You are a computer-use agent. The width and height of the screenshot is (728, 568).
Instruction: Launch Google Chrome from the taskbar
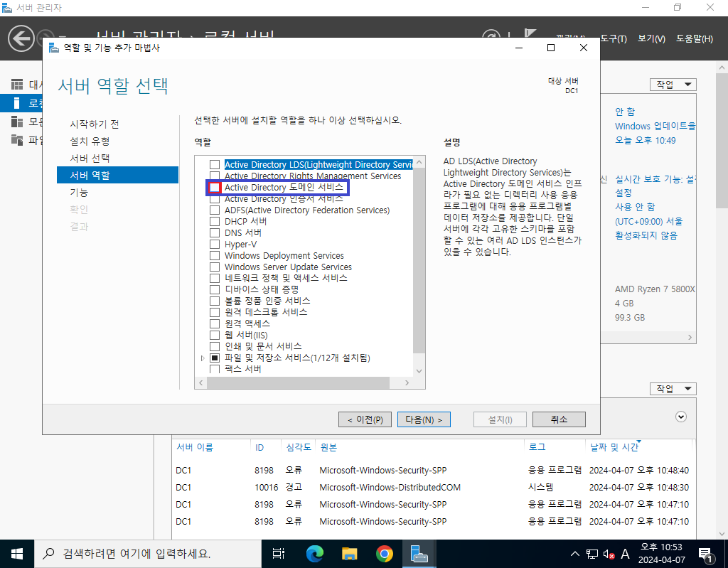[x=385, y=554]
